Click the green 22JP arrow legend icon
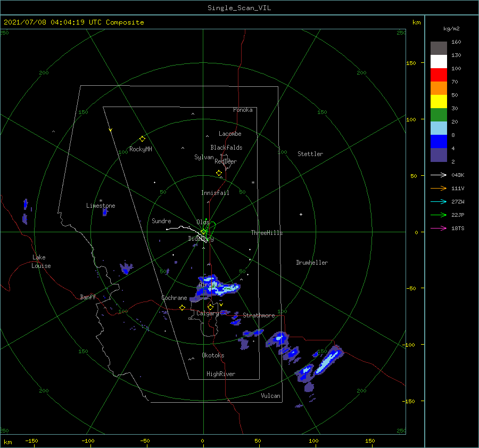 tap(439, 215)
